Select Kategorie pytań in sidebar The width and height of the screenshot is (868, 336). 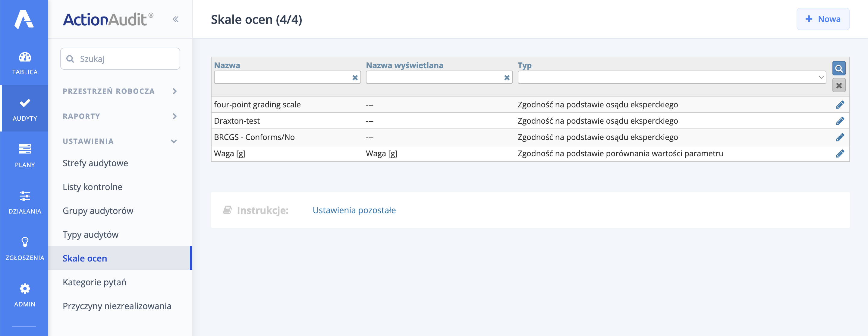94,282
